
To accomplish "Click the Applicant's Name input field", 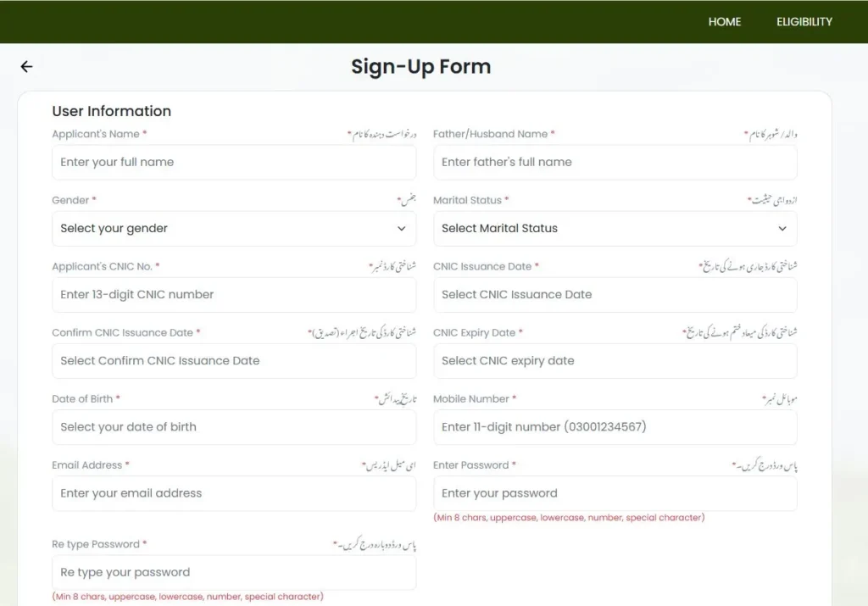I will (x=233, y=163).
